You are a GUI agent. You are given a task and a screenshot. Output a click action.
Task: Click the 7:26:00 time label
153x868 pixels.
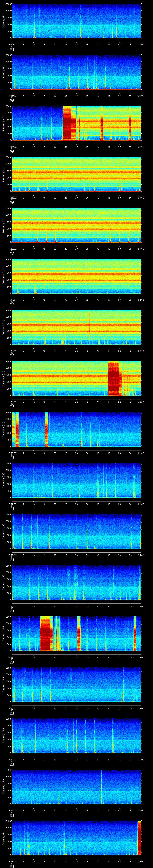[x=12, y=249]
